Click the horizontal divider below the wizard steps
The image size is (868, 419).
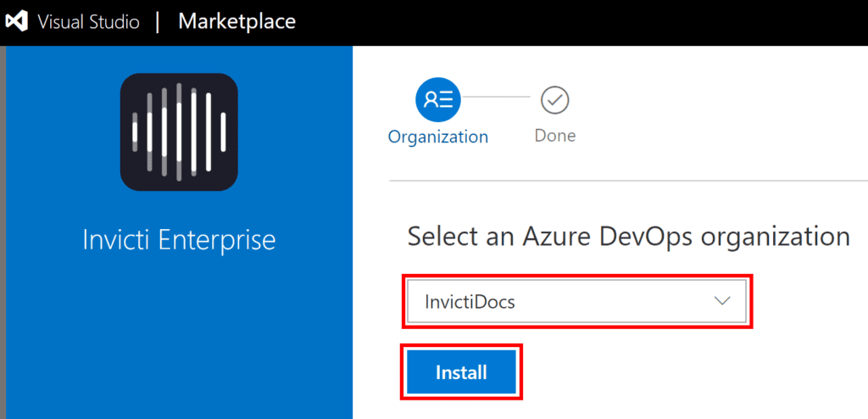(x=628, y=181)
